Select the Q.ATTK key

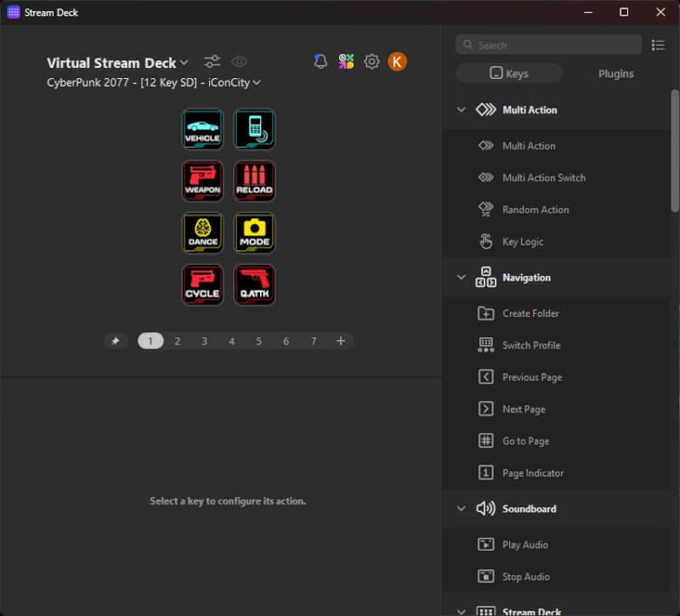coord(254,285)
